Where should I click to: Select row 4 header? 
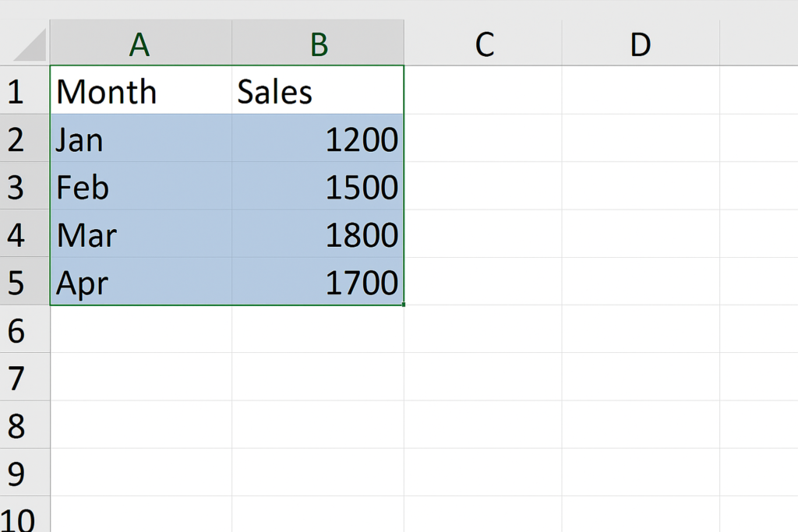pos(25,234)
